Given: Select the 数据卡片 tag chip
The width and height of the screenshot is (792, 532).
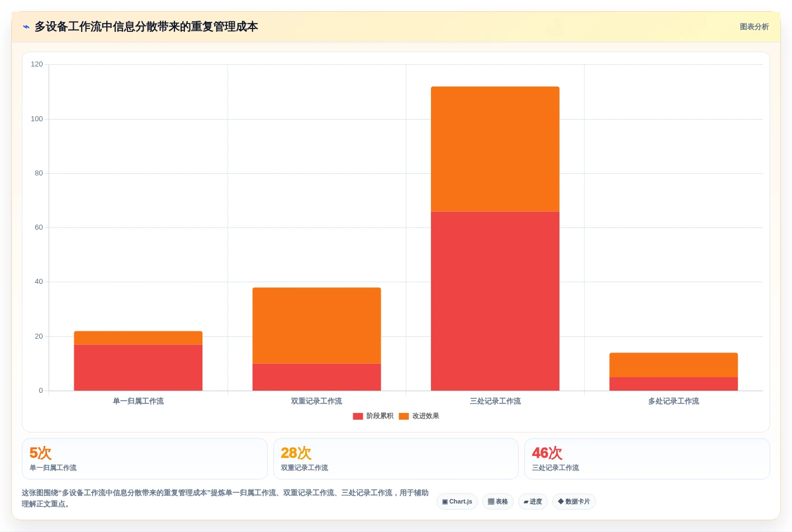Looking at the screenshot, I should point(574,501).
